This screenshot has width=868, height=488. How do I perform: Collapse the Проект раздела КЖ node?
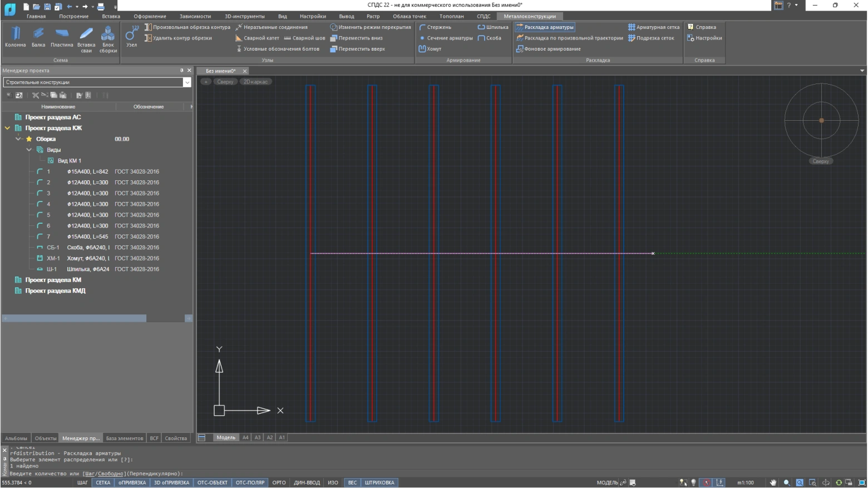point(7,128)
